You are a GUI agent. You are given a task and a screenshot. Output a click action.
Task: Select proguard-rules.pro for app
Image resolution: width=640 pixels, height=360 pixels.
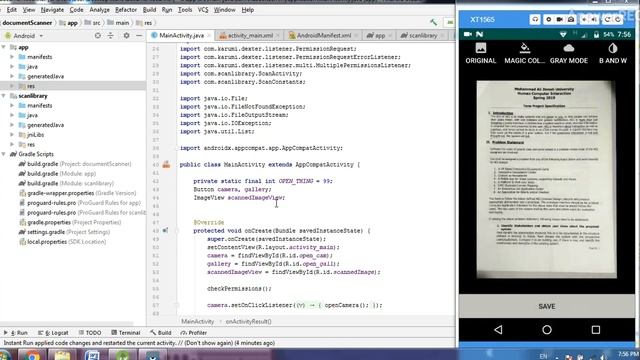[80, 203]
